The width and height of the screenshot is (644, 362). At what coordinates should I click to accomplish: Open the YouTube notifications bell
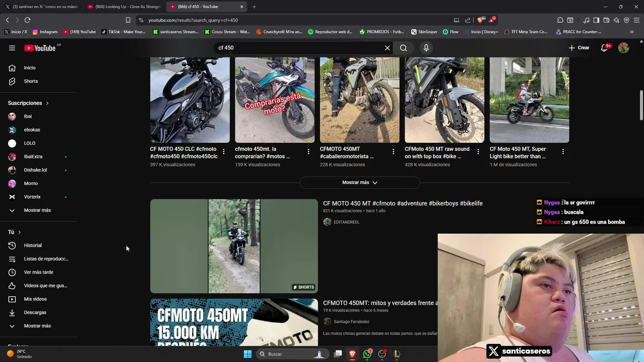coord(604,48)
